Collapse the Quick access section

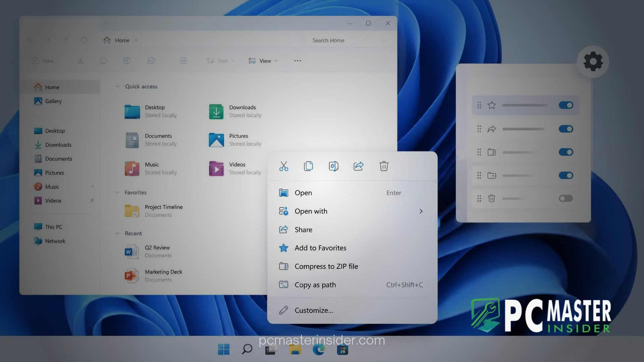(117, 86)
